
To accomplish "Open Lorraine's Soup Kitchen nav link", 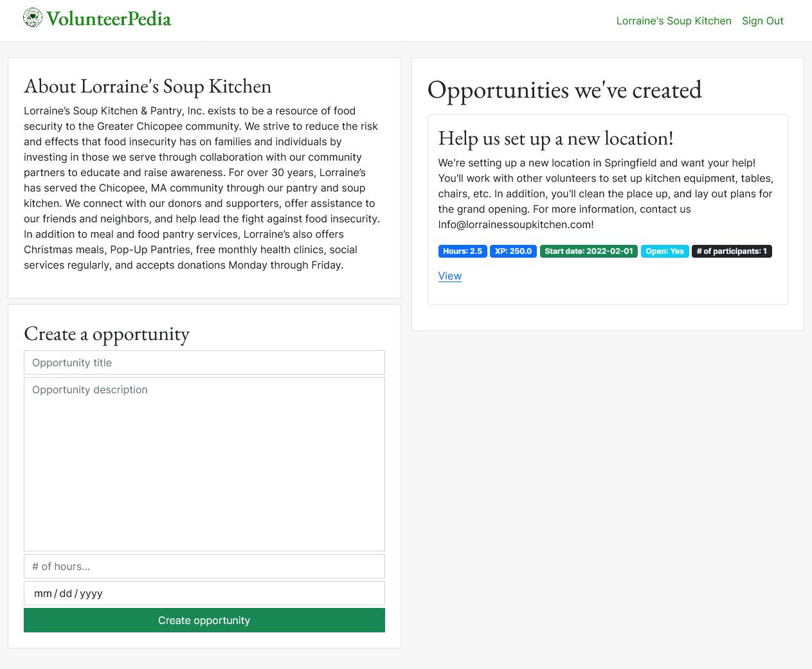I will tap(674, 21).
